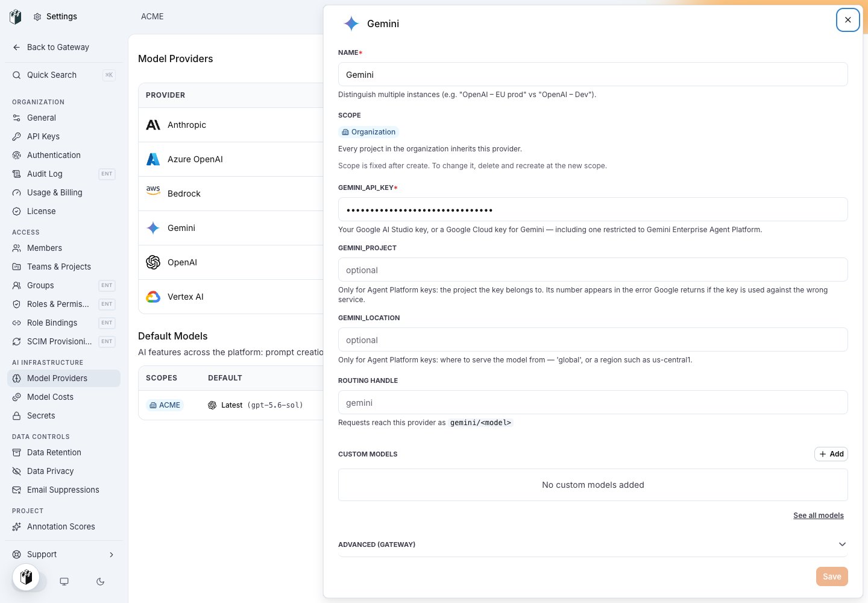Click the SCOPES column header
This screenshot has height=603, width=868.
point(162,378)
